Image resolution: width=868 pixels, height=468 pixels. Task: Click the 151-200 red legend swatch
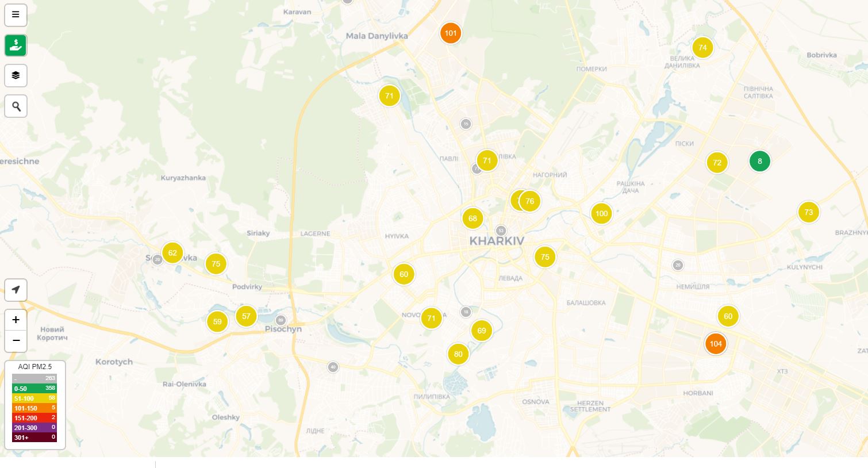(34, 418)
